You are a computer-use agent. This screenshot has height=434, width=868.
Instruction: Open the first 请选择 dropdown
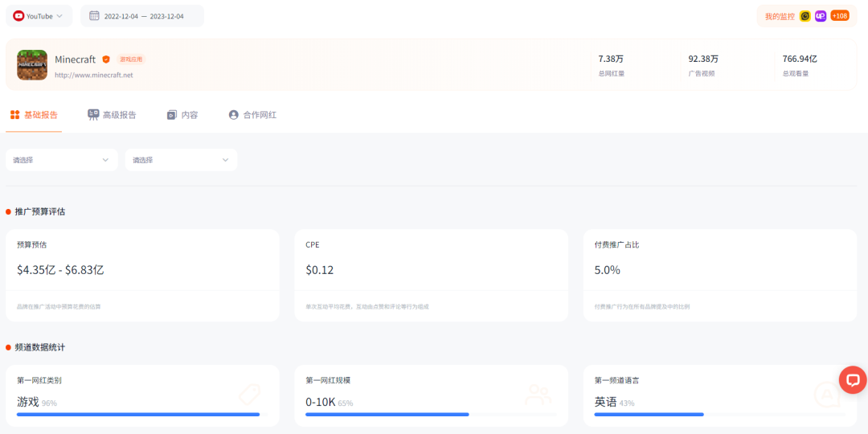click(62, 160)
